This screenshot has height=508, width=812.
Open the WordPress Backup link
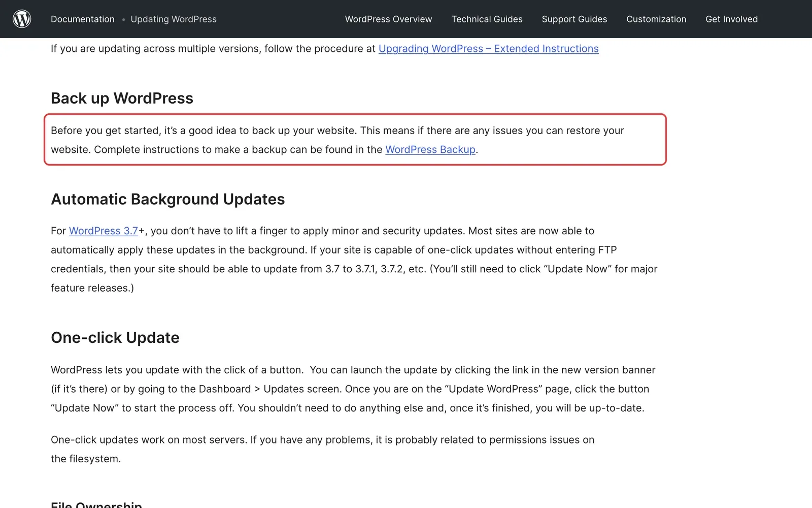pyautogui.click(x=430, y=150)
